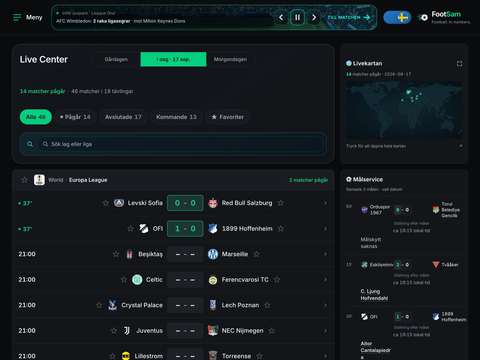The width and height of the screenshot is (480, 360).
Task: Open the Europa League logo
Action: click(x=39, y=180)
